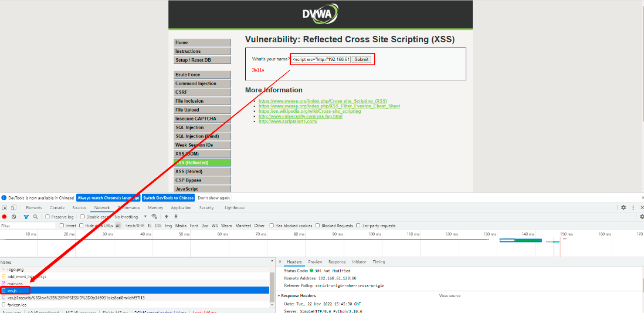
Task: Open the File Upload page
Action: (x=202, y=110)
